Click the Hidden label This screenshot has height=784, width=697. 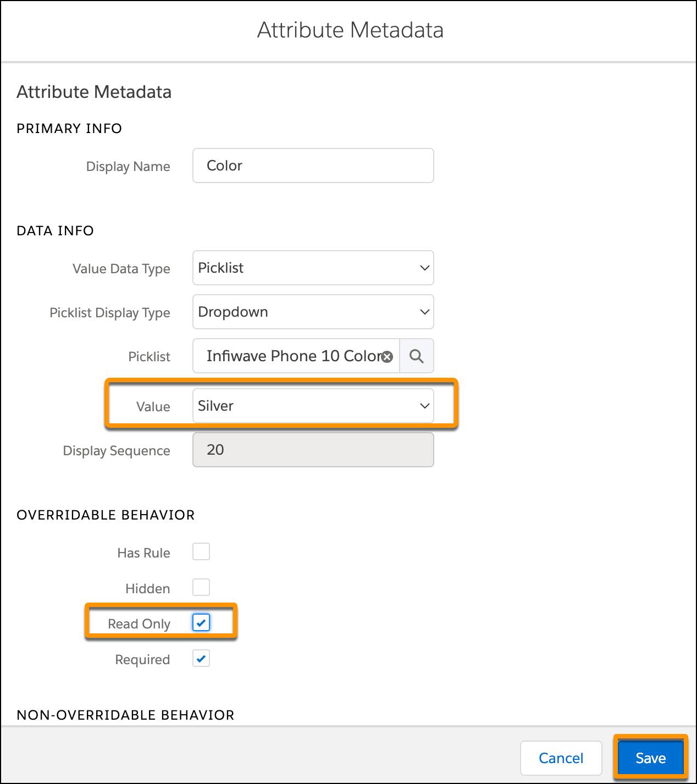[x=148, y=588]
